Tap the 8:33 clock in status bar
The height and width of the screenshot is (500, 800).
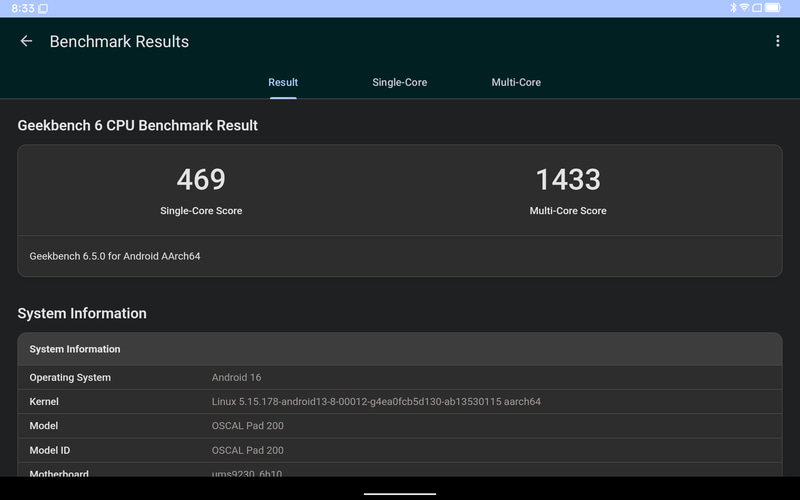pyautogui.click(x=22, y=8)
